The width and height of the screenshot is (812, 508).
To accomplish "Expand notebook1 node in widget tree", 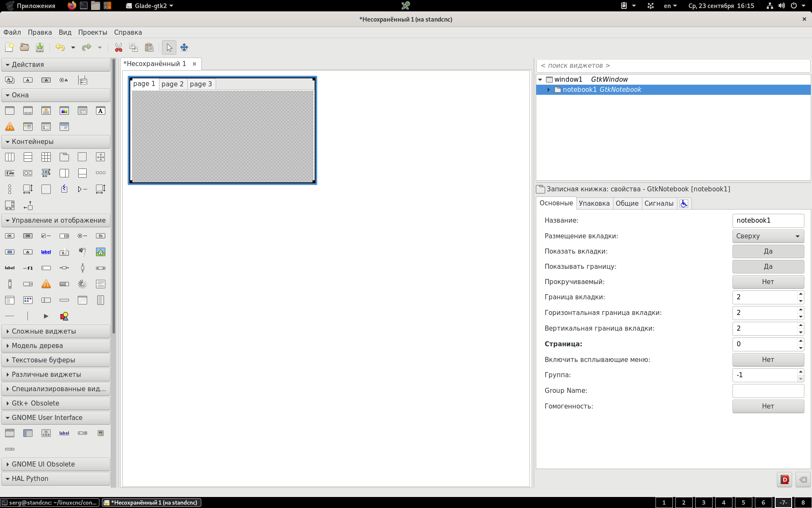I will coord(549,90).
